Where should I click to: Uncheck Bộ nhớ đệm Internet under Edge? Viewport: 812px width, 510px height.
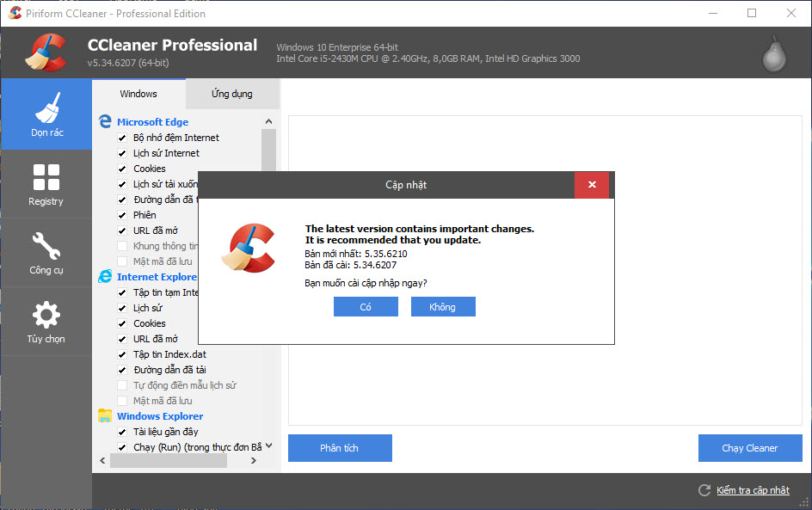122,138
